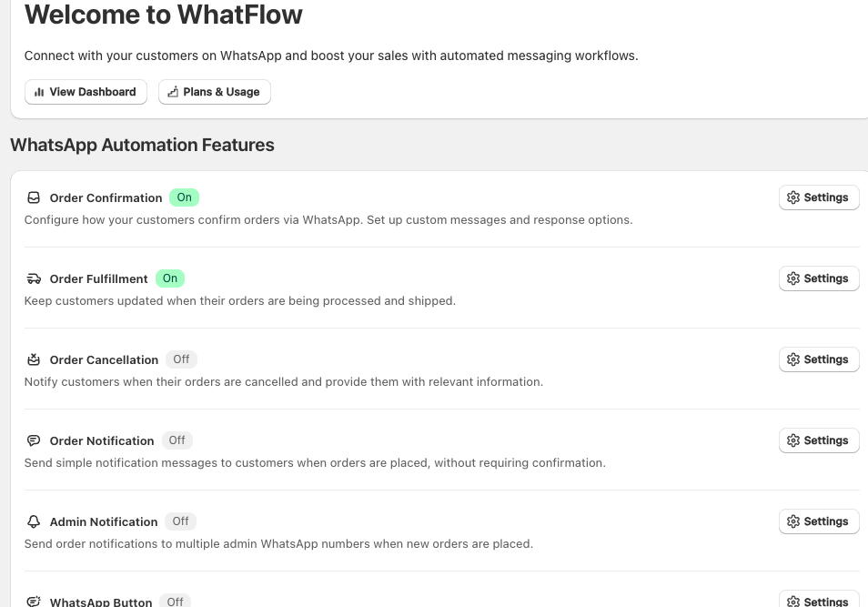Screen dimensions: 868x607
Task: Open the View Dashboard page
Action: tap(86, 92)
